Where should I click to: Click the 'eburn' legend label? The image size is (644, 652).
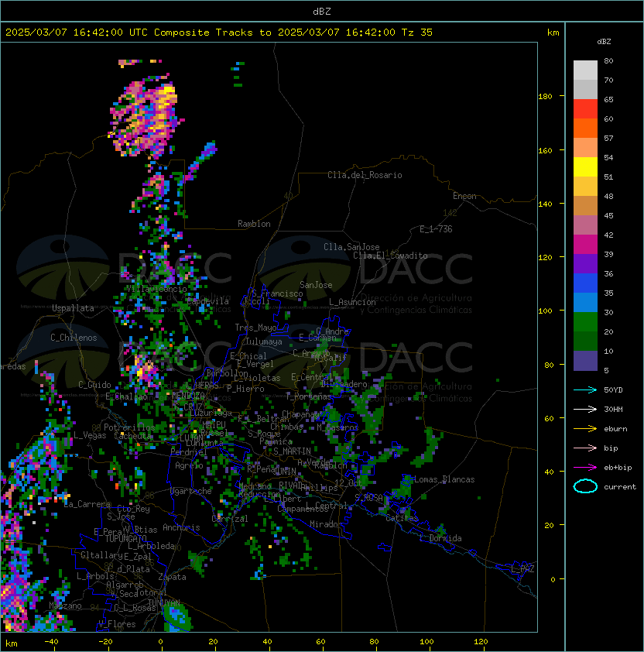coord(615,429)
